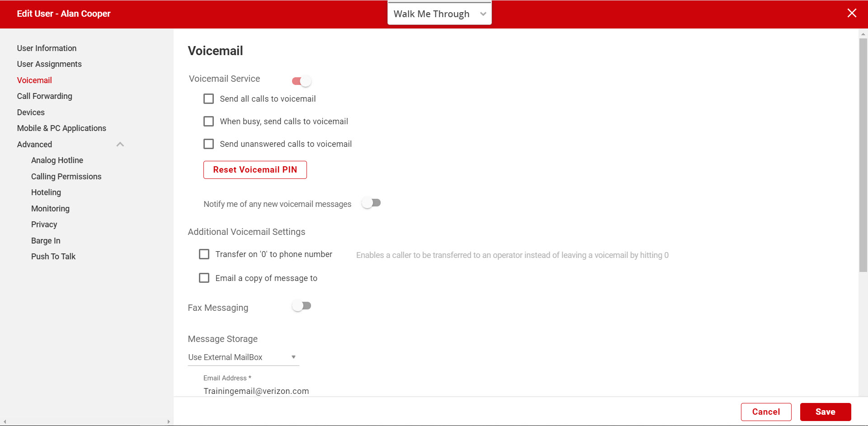The image size is (868, 426).
Task: Select Voicemail in the sidebar
Action: tap(34, 80)
